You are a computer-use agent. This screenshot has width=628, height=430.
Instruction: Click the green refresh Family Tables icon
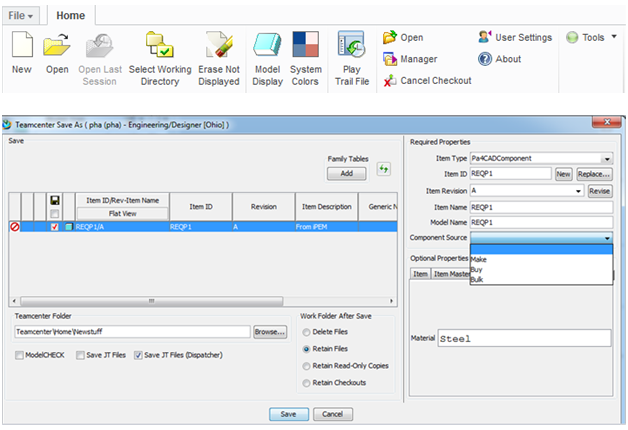383,169
